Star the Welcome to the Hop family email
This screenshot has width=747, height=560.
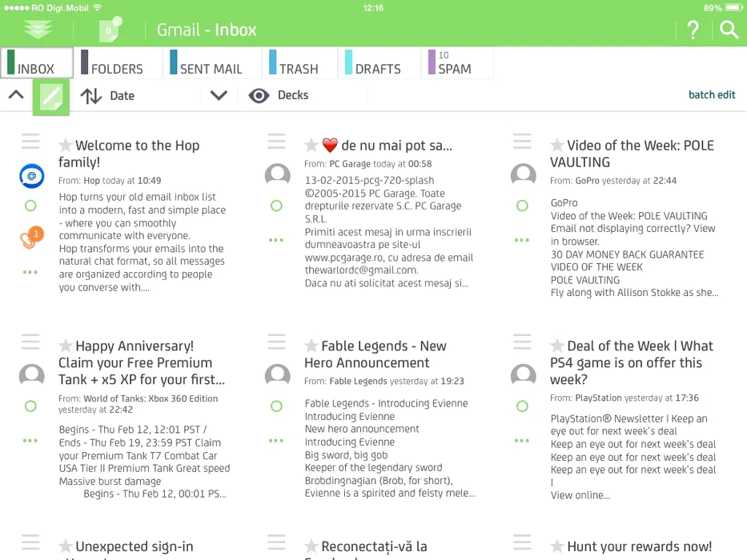(x=66, y=145)
